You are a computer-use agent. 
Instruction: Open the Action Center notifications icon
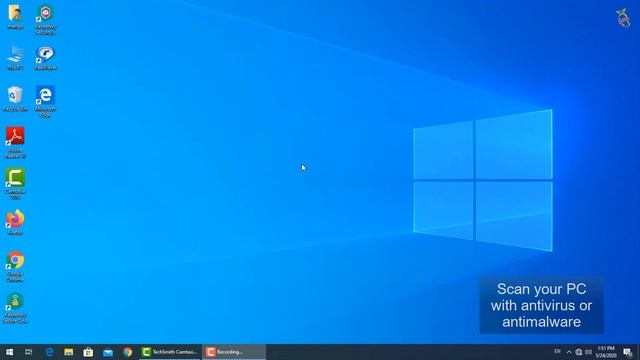tap(628, 352)
